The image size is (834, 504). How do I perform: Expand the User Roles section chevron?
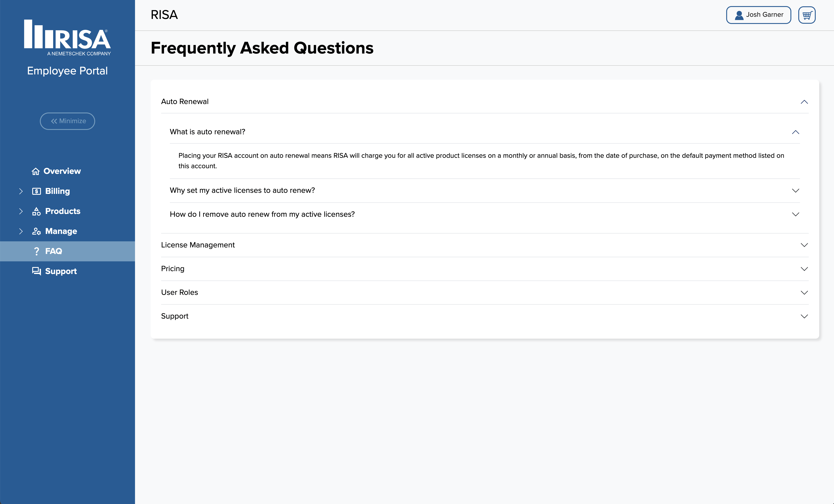click(x=804, y=293)
